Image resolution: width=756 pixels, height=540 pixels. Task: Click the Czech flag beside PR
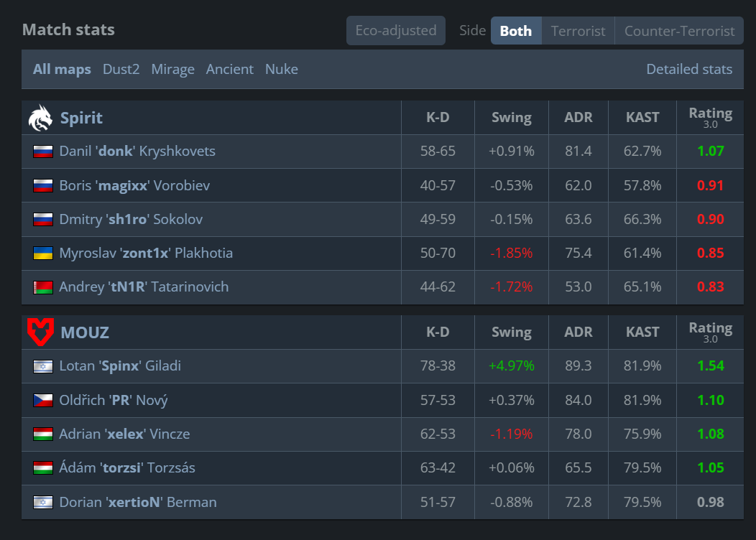pyautogui.click(x=43, y=400)
